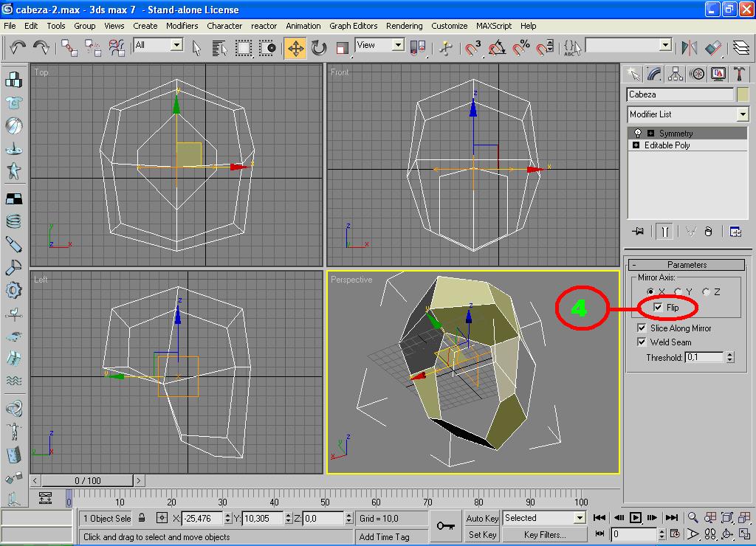Toggle Slice Along Mirror checkbox
Viewport: 756px width, 546px height.
pos(642,328)
